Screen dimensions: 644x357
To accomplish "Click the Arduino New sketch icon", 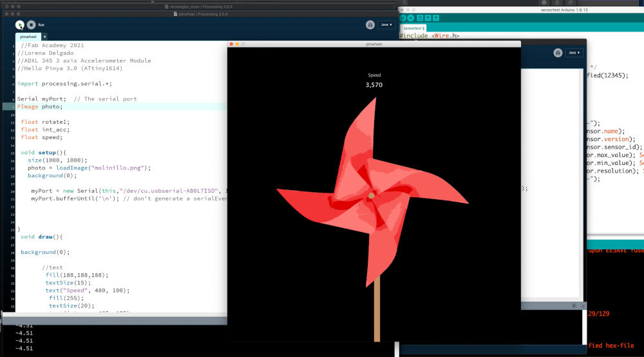I will [x=420, y=18].
